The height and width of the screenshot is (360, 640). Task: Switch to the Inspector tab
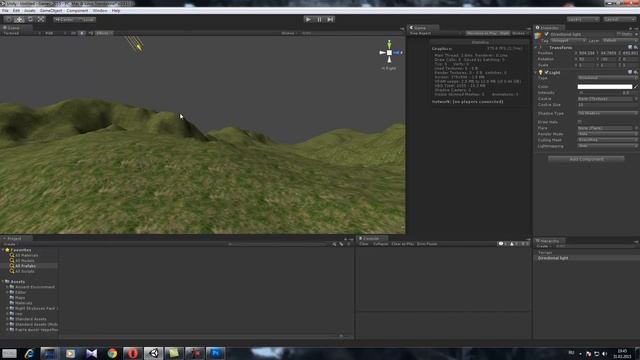pyautogui.click(x=549, y=28)
